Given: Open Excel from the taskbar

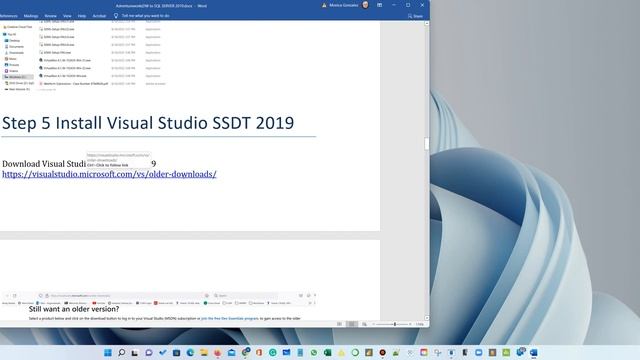Looking at the screenshot, I should click(x=327, y=352).
